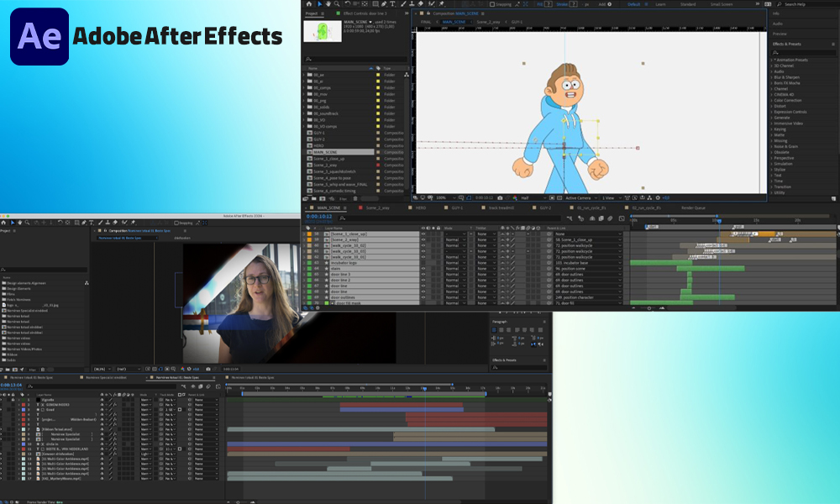
Task: Switch to Effect Controls door line 3 tab
Action: coord(365,13)
